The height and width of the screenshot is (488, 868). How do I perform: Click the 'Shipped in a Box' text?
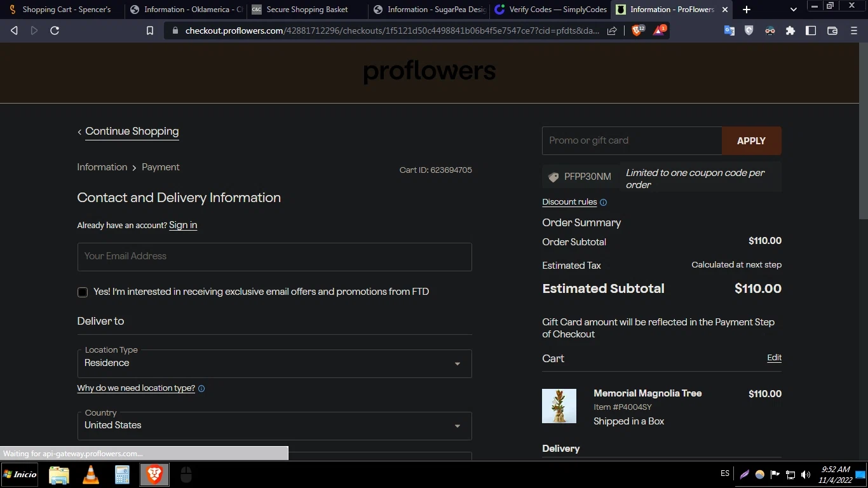pyautogui.click(x=629, y=421)
